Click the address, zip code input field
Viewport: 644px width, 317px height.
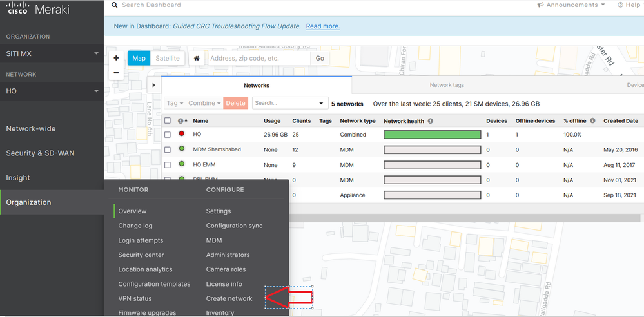click(259, 58)
